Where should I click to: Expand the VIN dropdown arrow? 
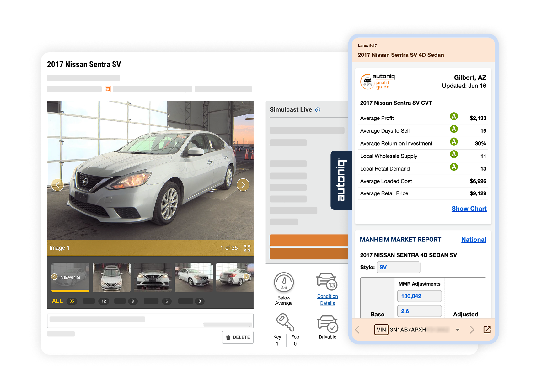point(458,330)
